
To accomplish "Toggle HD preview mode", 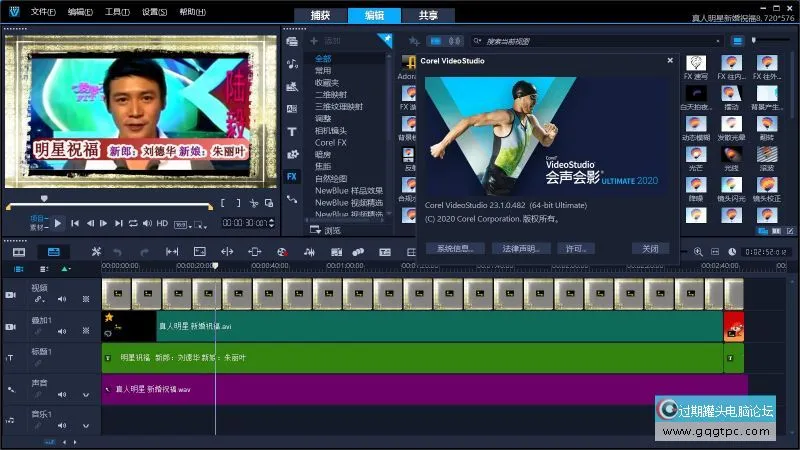I will click(161, 223).
